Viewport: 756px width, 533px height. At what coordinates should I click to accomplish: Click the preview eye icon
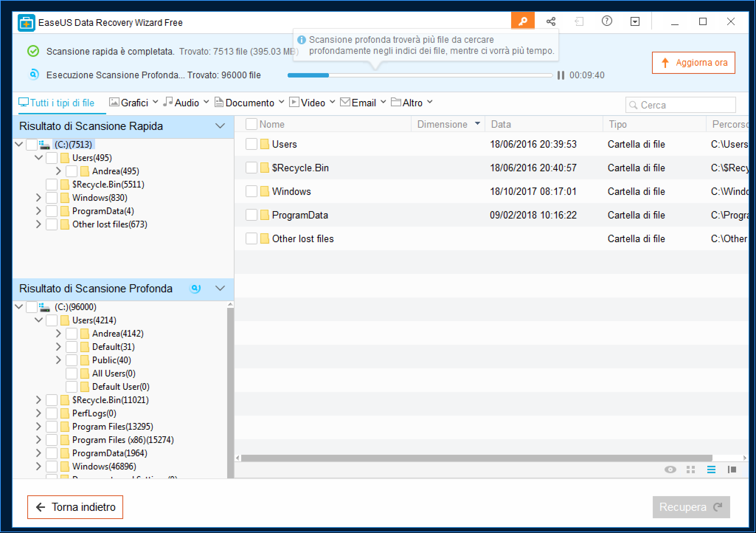(x=670, y=470)
